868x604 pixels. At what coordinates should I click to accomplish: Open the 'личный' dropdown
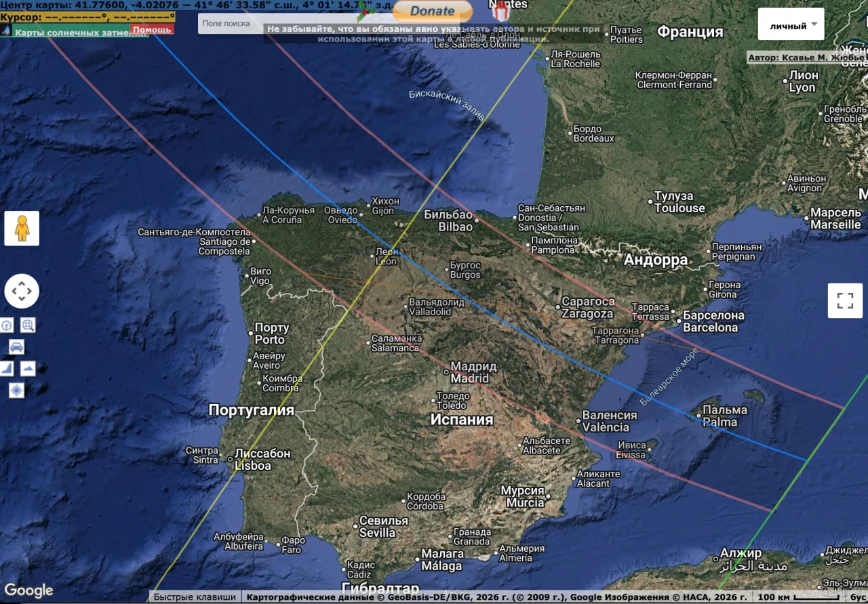tap(791, 25)
